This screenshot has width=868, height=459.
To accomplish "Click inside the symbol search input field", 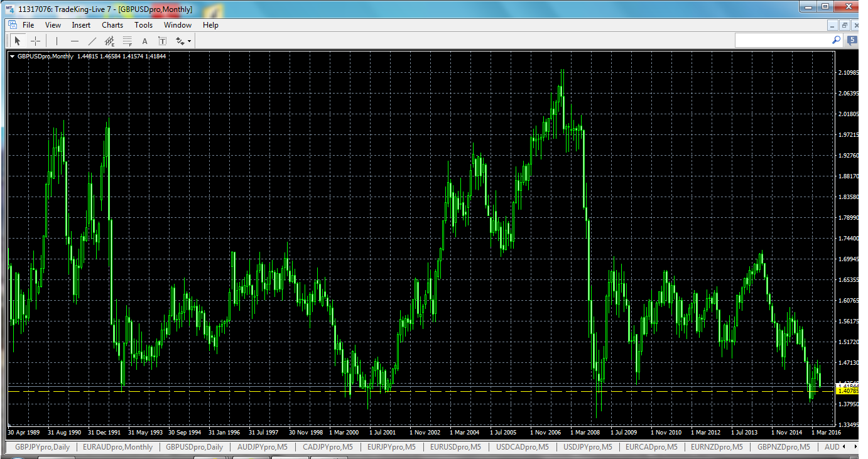I will [785, 40].
